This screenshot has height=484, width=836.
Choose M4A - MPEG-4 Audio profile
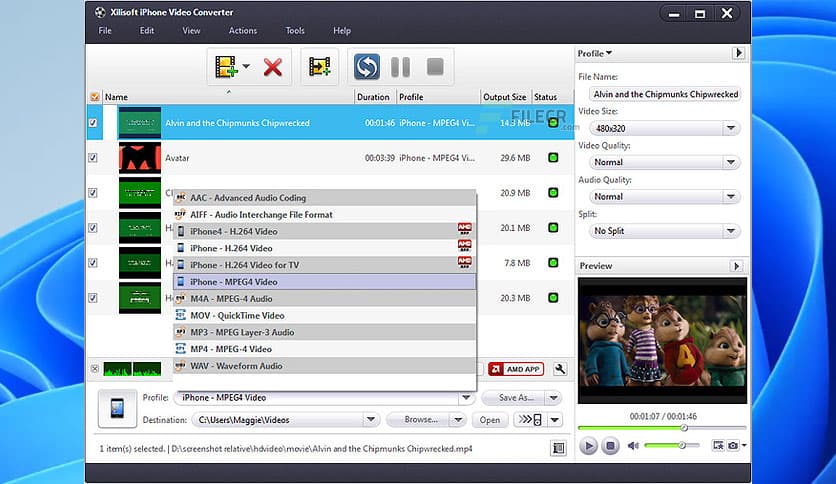[324, 299]
